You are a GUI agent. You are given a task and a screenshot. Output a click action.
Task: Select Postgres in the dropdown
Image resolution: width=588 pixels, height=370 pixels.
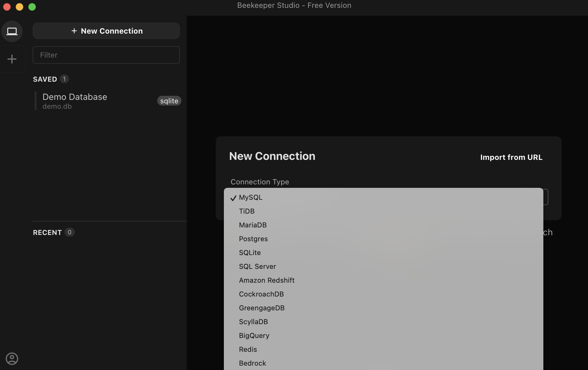click(x=383, y=239)
